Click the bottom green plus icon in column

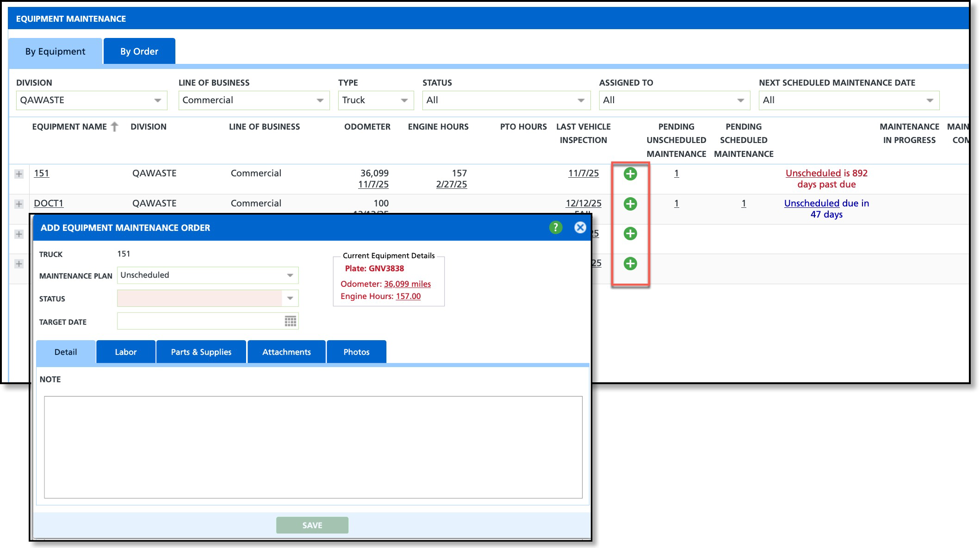630,263
